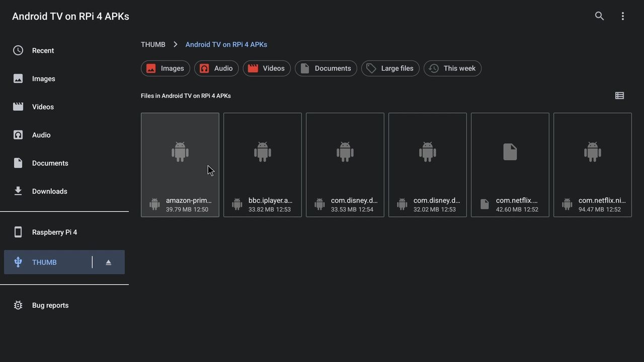Toggle the Documents filter chip

pos(326,68)
